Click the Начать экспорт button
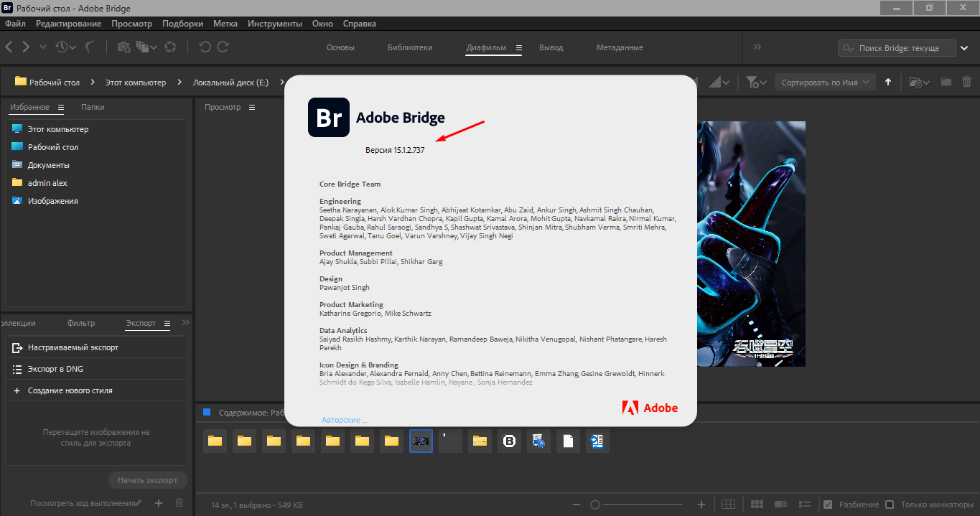 click(x=148, y=480)
